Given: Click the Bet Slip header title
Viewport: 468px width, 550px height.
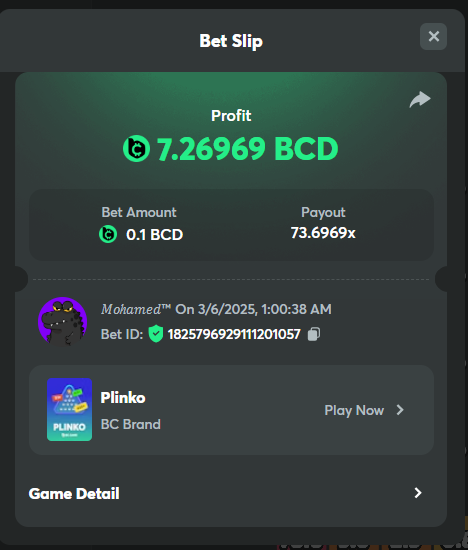Looking at the screenshot, I should click(x=231, y=41).
